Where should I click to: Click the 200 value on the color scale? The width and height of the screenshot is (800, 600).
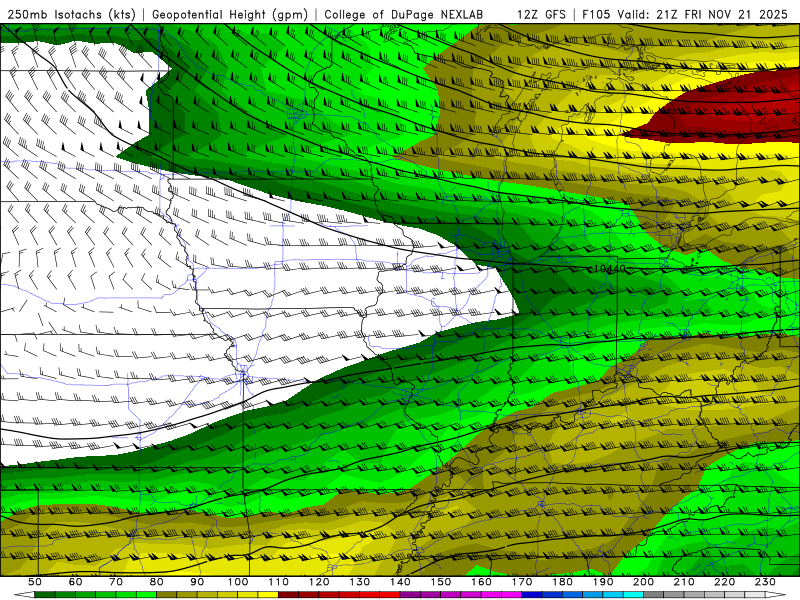point(643,582)
